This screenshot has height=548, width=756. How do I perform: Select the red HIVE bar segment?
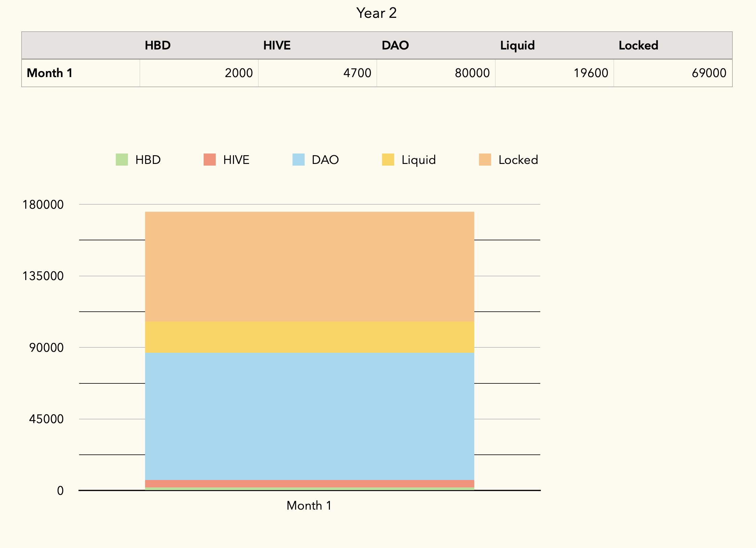[310, 484]
